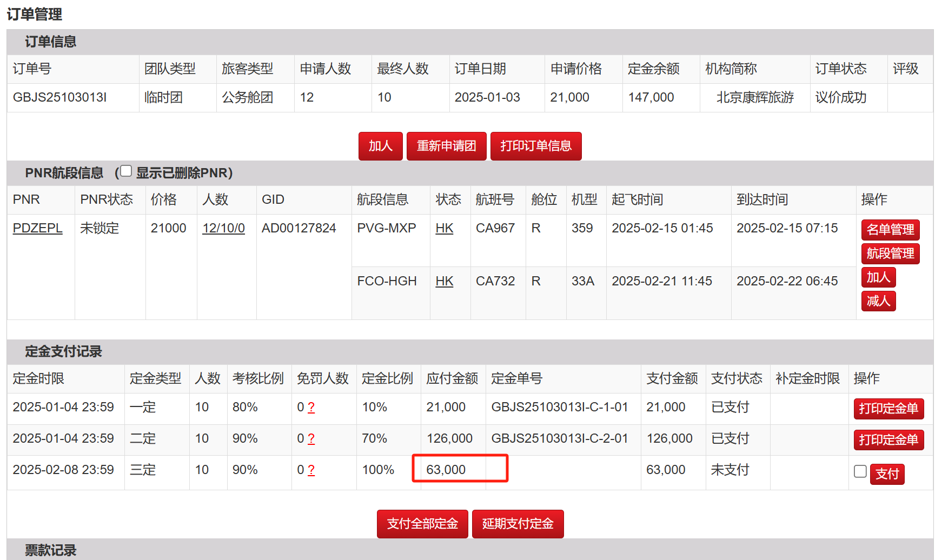The image size is (935, 560).
Task: Click the 加人 button below order info
Action: tap(380, 146)
